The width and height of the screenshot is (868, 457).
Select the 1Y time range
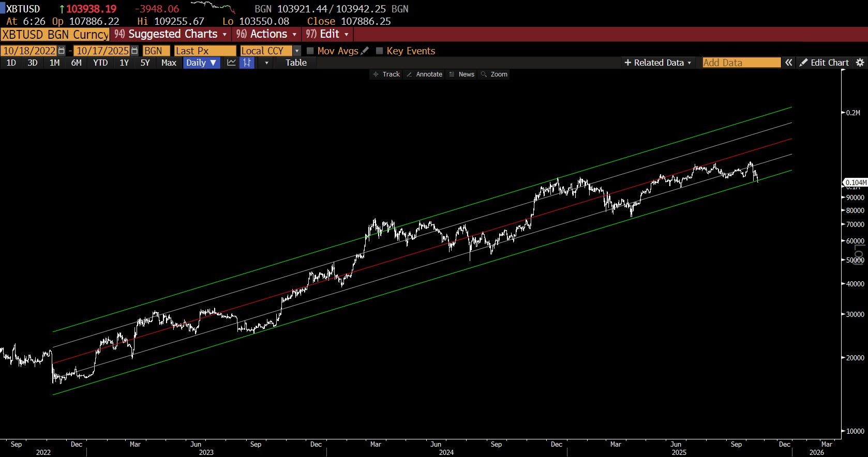point(124,63)
